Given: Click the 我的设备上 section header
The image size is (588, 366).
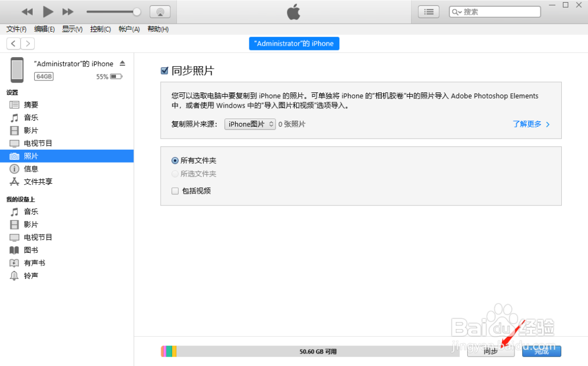Looking at the screenshot, I should (x=21, y=199).
